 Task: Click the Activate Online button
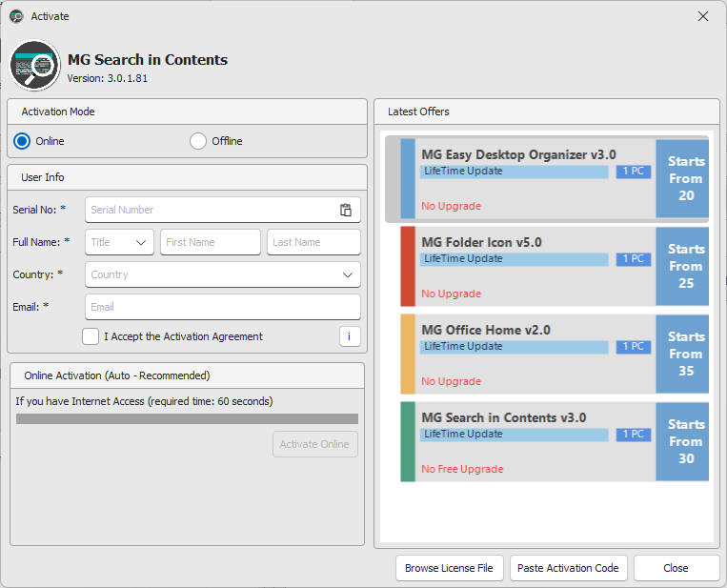coord(314,444)
